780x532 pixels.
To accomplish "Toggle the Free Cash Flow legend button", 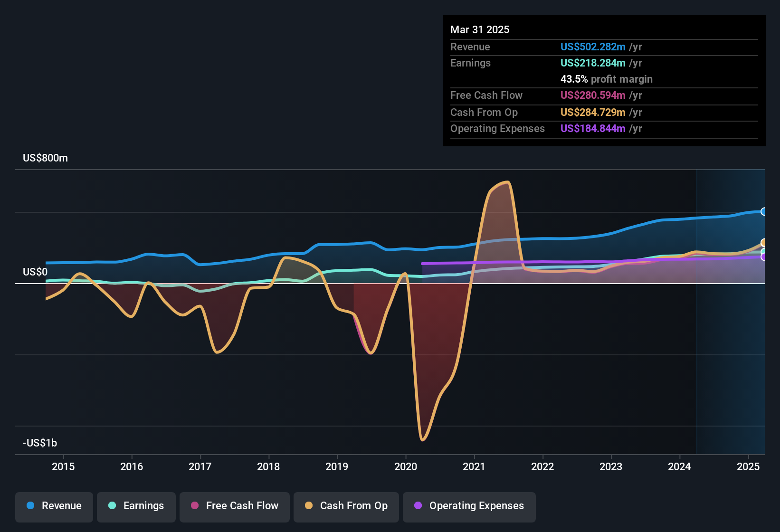I will [x=235, y=506].
